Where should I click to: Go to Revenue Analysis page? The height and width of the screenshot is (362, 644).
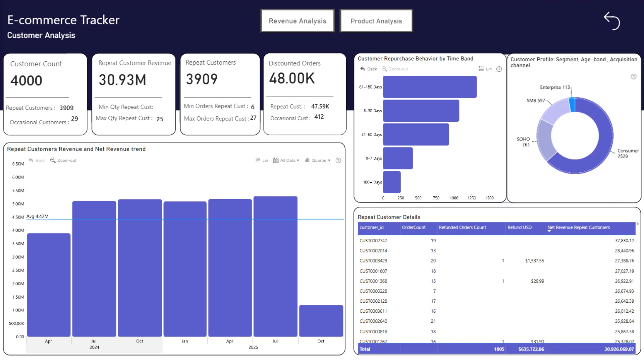pyautogui.click(x=297, y=21)
